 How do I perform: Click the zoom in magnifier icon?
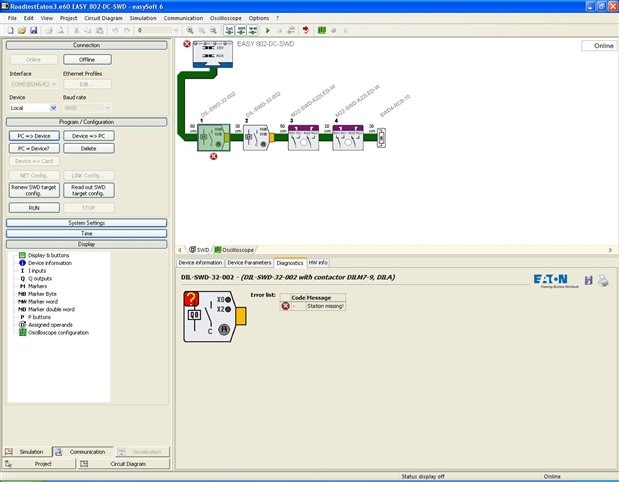pos(190,30)
